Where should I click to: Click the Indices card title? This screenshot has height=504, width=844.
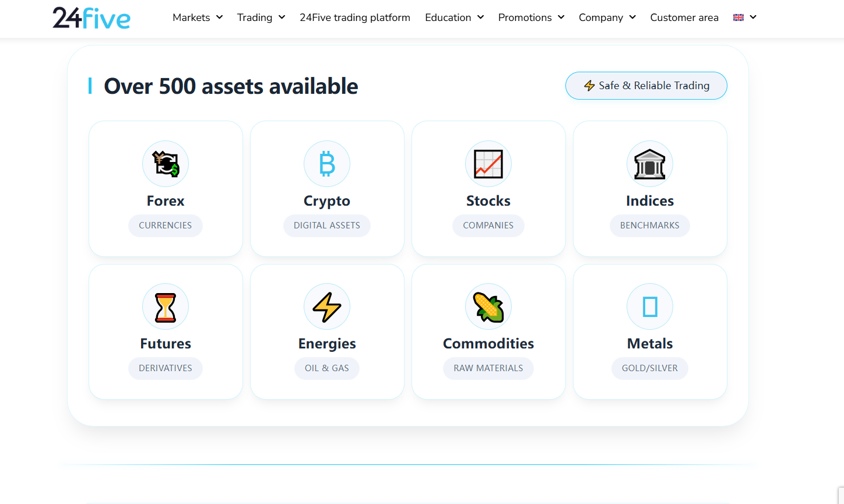tap(650, 201)
